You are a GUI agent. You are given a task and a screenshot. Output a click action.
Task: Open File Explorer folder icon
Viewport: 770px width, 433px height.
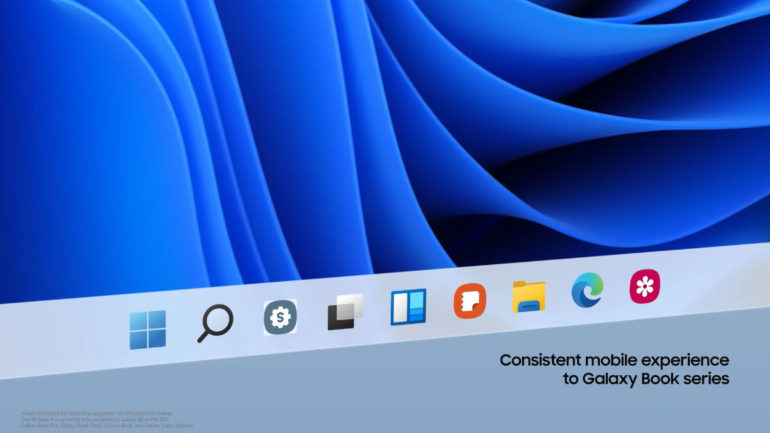528,296
